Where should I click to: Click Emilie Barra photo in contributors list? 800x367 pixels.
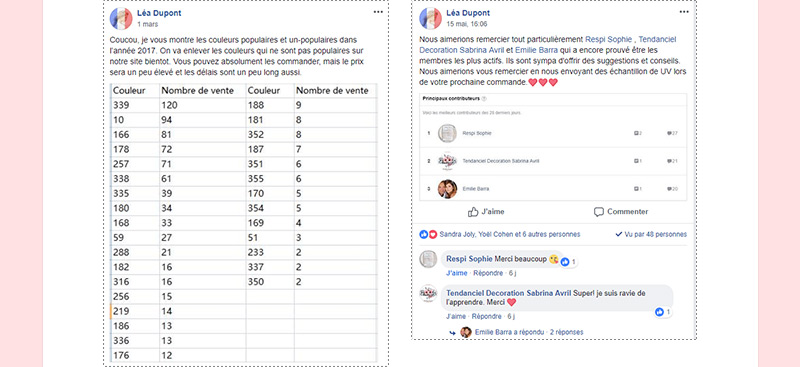447,189
